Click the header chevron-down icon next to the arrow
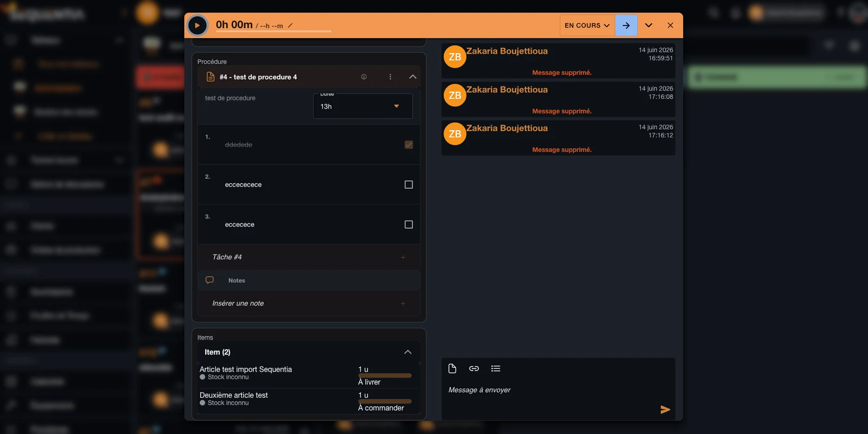868x434 pixels. click(648, 25)
